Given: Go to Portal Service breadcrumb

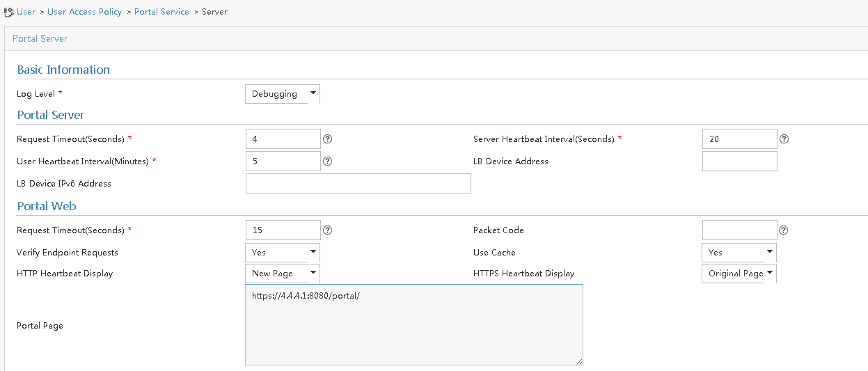Looking at the screenshot, I should tap(161, 12).
